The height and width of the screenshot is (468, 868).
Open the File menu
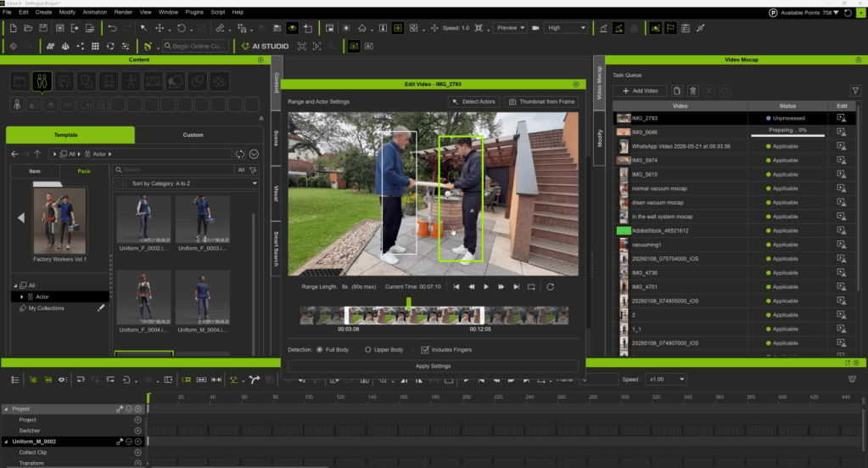tap(7, 12)
